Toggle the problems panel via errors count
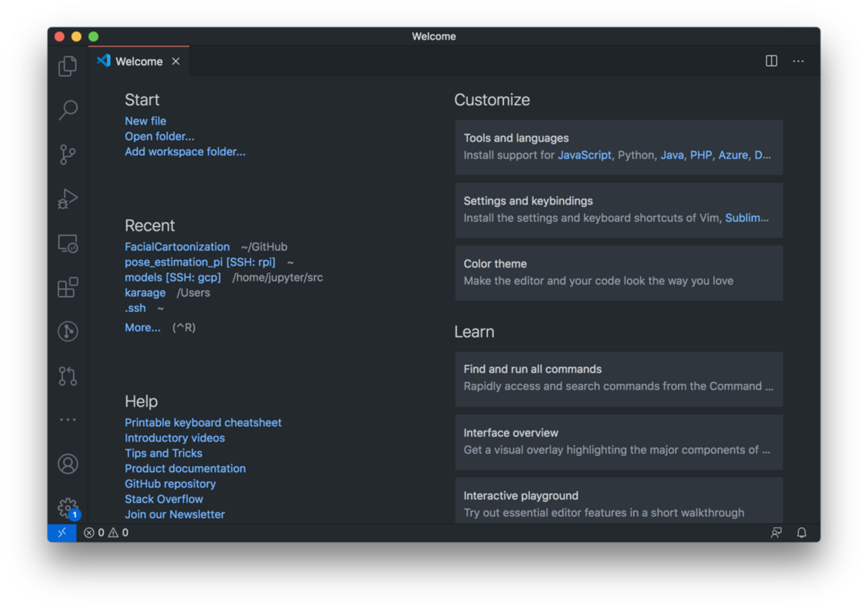The image size is (868, 610). 105,532
